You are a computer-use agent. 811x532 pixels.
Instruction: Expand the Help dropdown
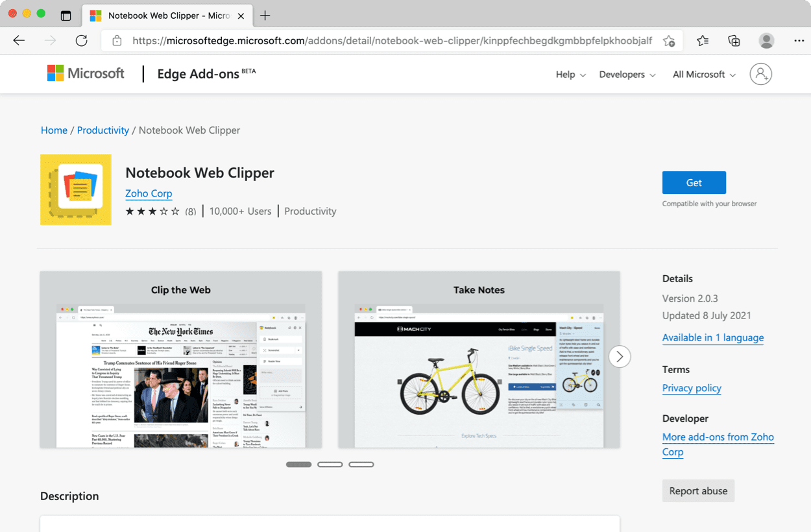(569, 75)
